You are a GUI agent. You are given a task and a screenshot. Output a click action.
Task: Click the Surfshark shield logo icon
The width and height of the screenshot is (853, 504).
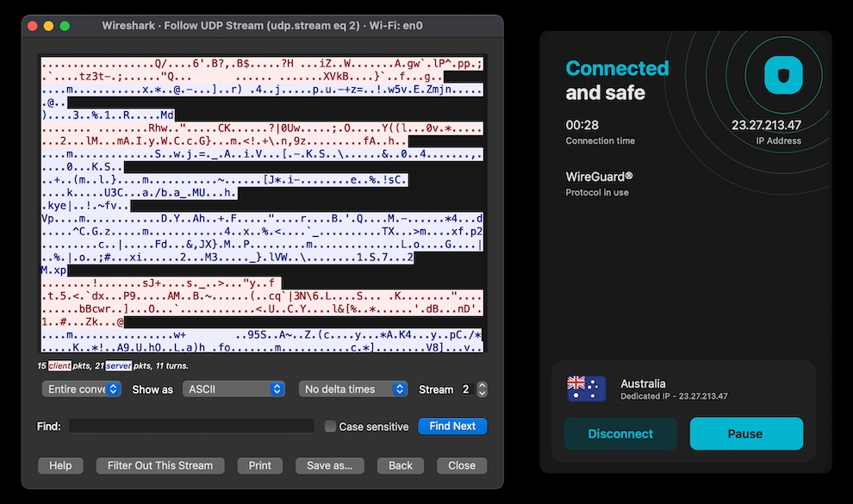pyautogui.click(x=782, y=76)
